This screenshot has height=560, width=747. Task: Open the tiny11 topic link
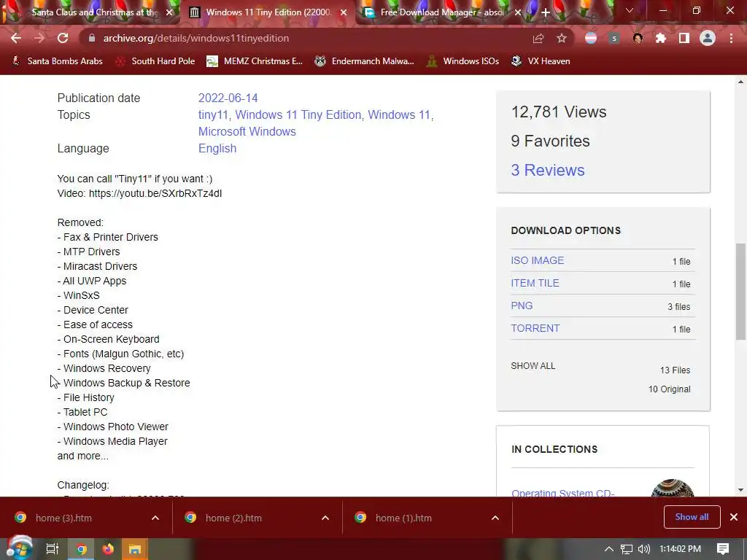click(213, 114)
